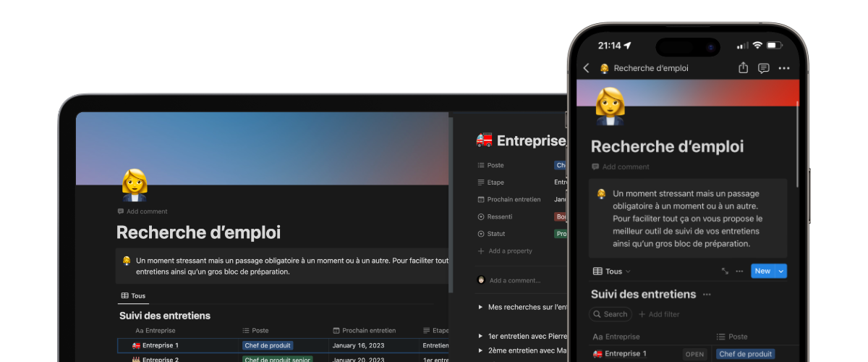Screen dimensions: 868x362
Task: Tap the Recherche d'emploi breadcrumb in phone header
Action: (x=651, y=68)
